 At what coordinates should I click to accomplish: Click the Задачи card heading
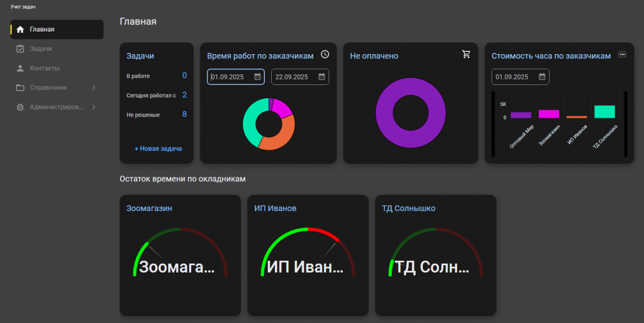pos(140,56)
